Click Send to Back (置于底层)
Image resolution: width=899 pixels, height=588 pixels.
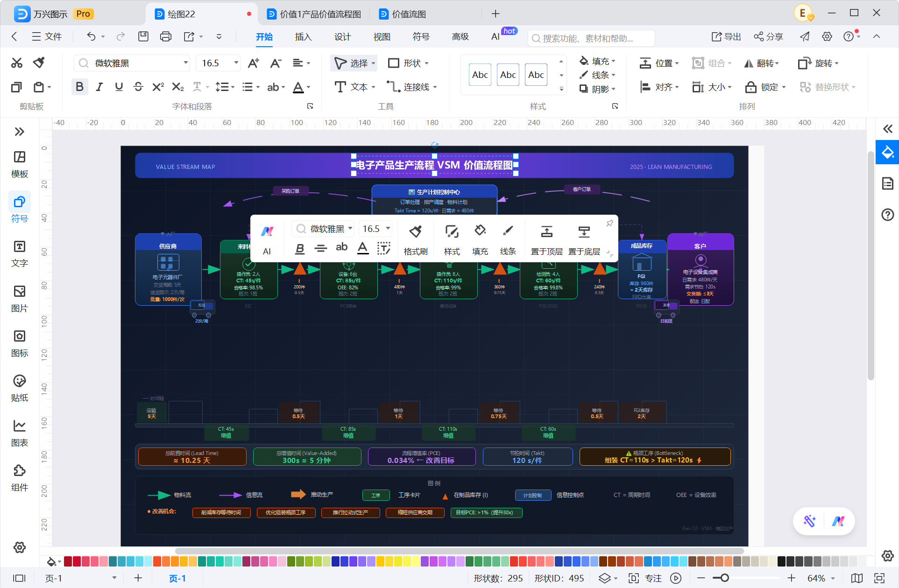point(584,240)
